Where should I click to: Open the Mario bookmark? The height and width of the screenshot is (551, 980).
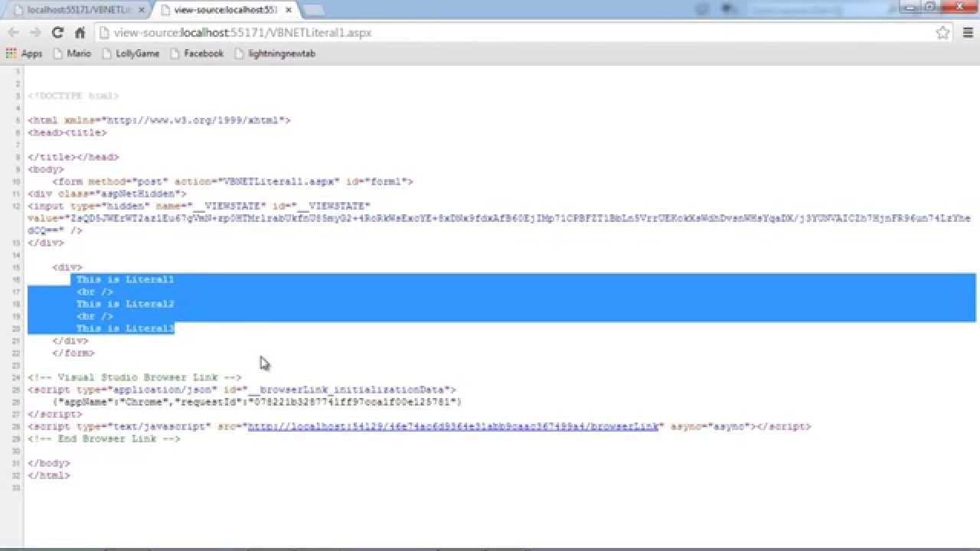(72, 54)
